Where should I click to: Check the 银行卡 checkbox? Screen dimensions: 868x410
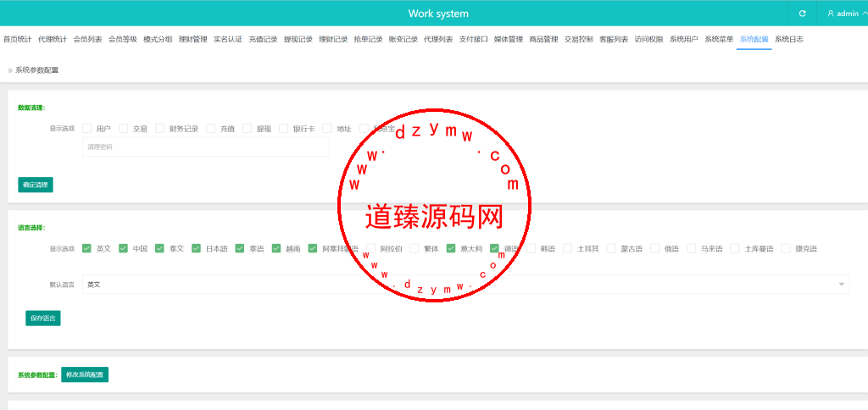[283, 129]
